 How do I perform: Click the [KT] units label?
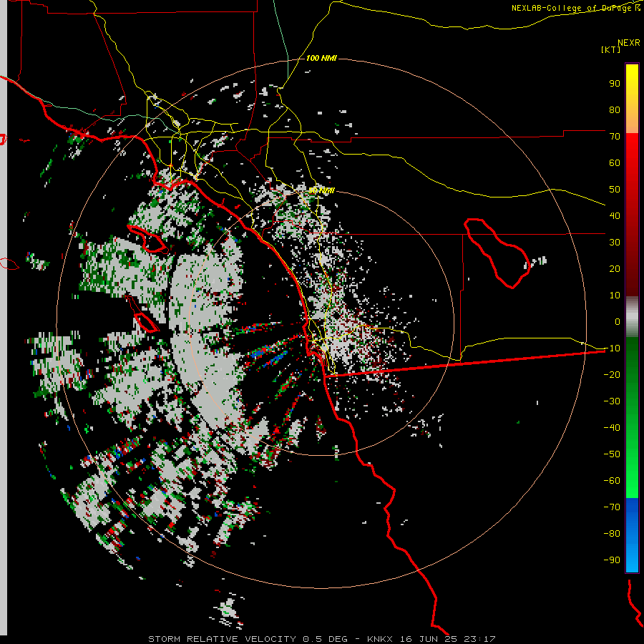(x=610, y=49)
